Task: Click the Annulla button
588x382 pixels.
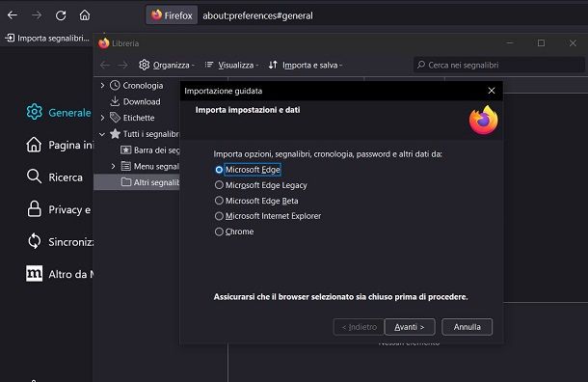Action: pos(467,327)
